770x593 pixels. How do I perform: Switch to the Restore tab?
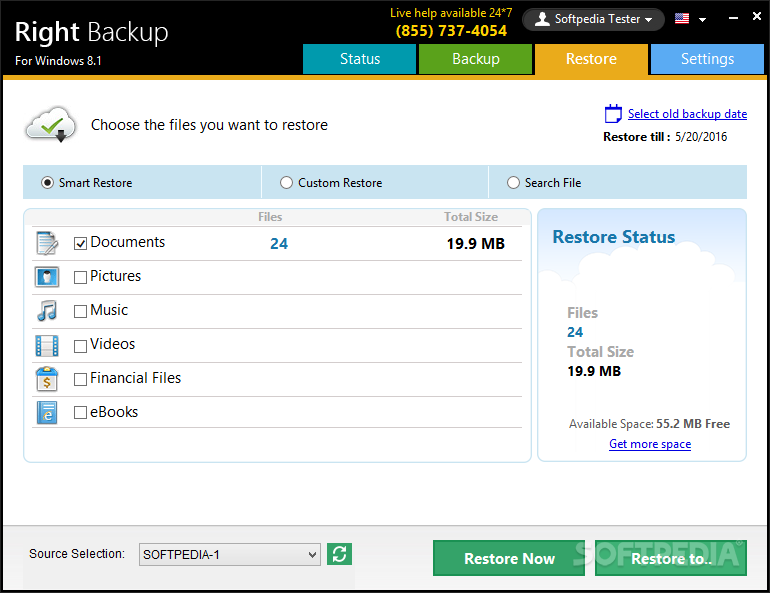[x=591, y=59]
